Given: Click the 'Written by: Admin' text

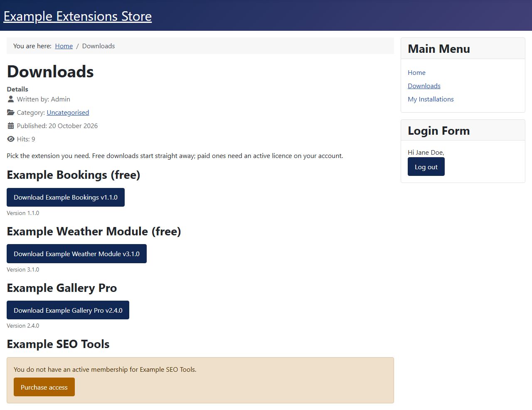Looking at the screenshot, I should 44,99.
